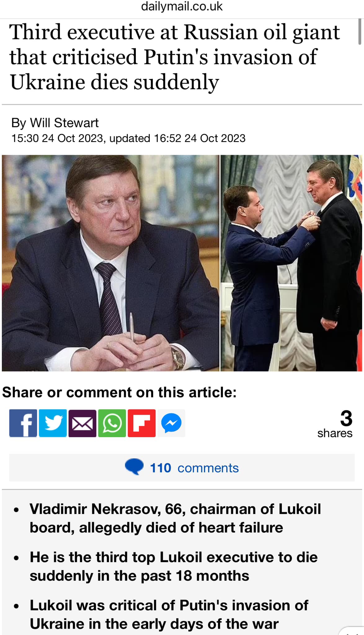
Task: Click the page scrollbar handle
Action: [360, 32]
